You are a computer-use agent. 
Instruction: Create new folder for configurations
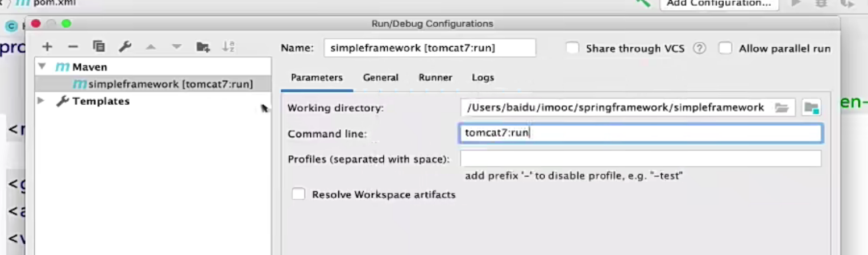pyautogui.click(x=203, y=47)
